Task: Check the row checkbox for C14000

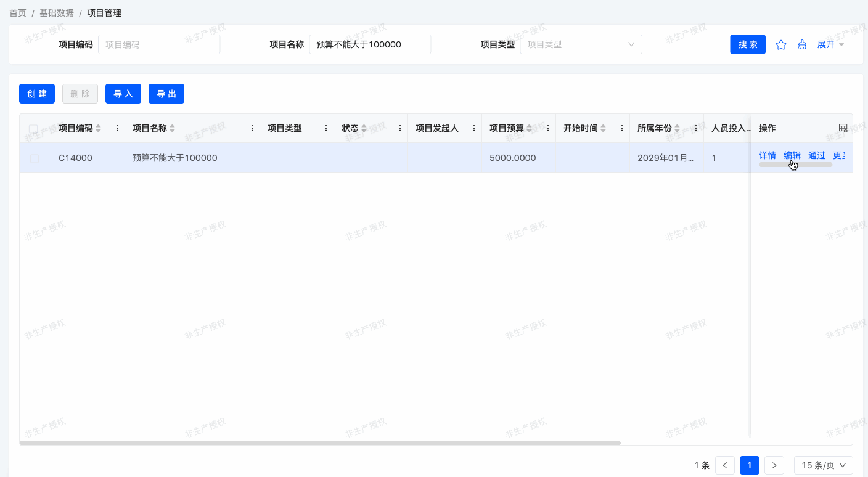Action: pos(35,158)
